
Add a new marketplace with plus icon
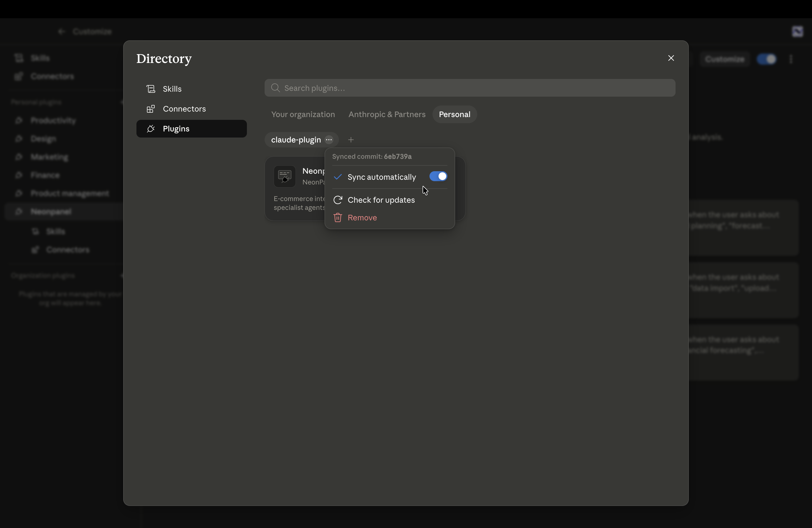[351, 140]
